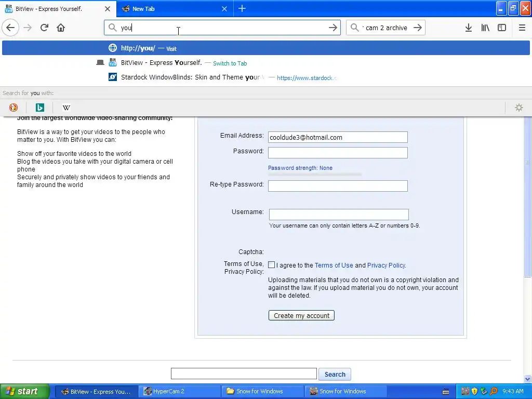Click the forward navigation arrow
This screenshot has width=532, height=399.
28,28
